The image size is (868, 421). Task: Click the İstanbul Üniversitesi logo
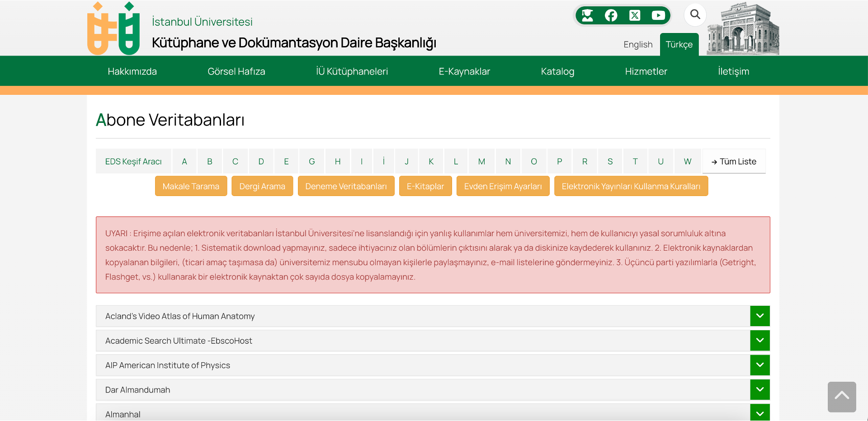(x=113, y=28)
